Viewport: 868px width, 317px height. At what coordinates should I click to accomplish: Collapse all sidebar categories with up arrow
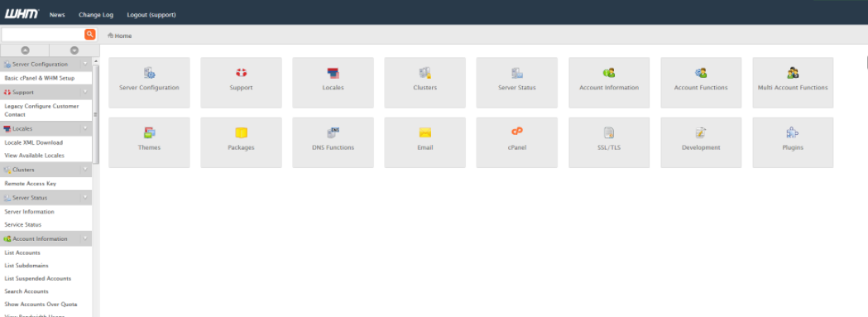click(25, 50)
